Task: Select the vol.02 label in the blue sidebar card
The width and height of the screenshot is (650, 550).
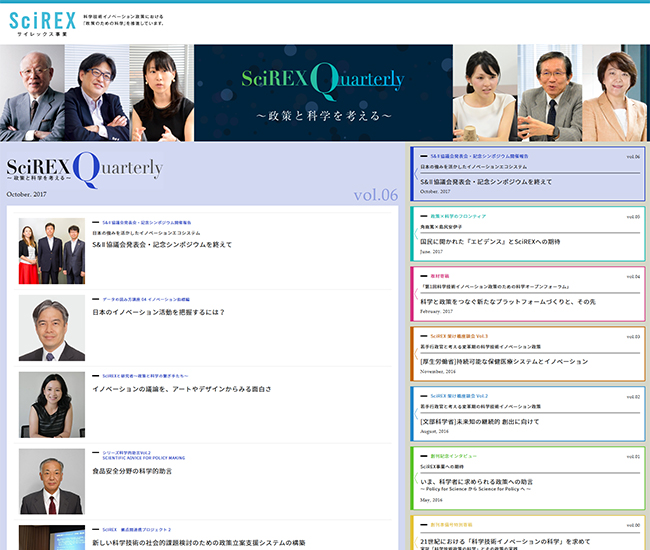Action: (633, 397)
